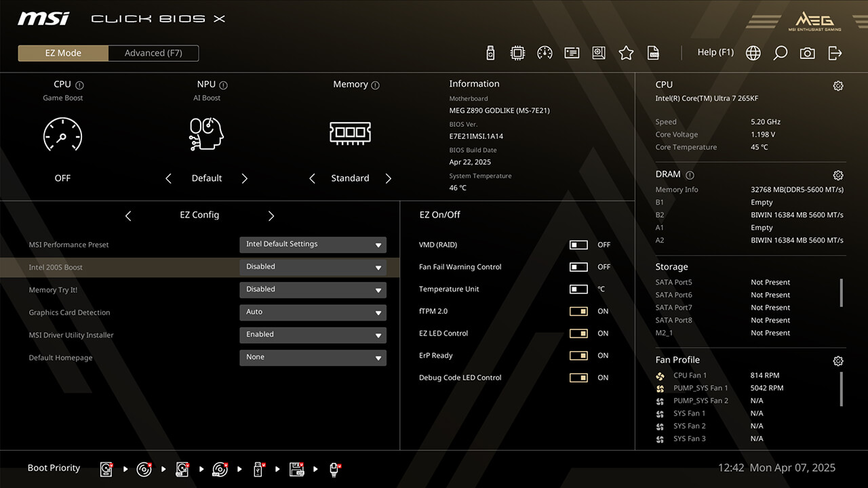Image resolution: width=868 pixels, height=488 pixels.
Task: Open CPU settings gear in right panel
Action: pos(838,85)
